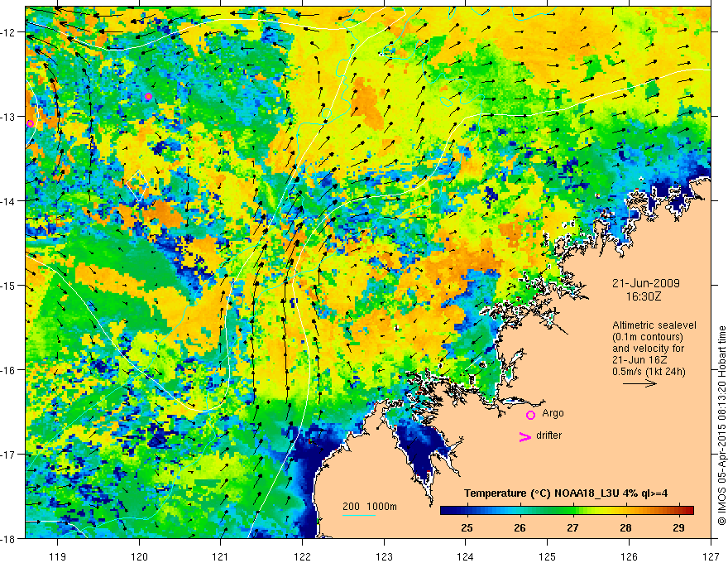Click the 0.5m/s velocity scale arrow

[639, 383]
